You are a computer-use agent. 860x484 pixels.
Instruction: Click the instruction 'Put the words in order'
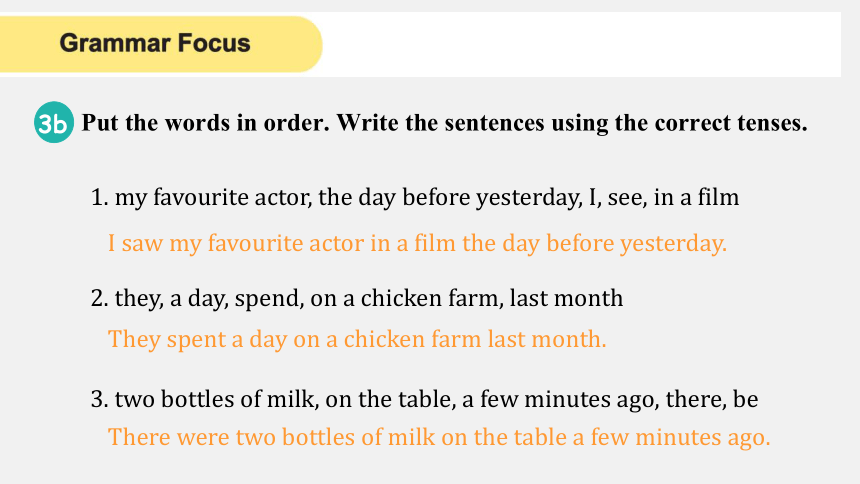(206, 123)
